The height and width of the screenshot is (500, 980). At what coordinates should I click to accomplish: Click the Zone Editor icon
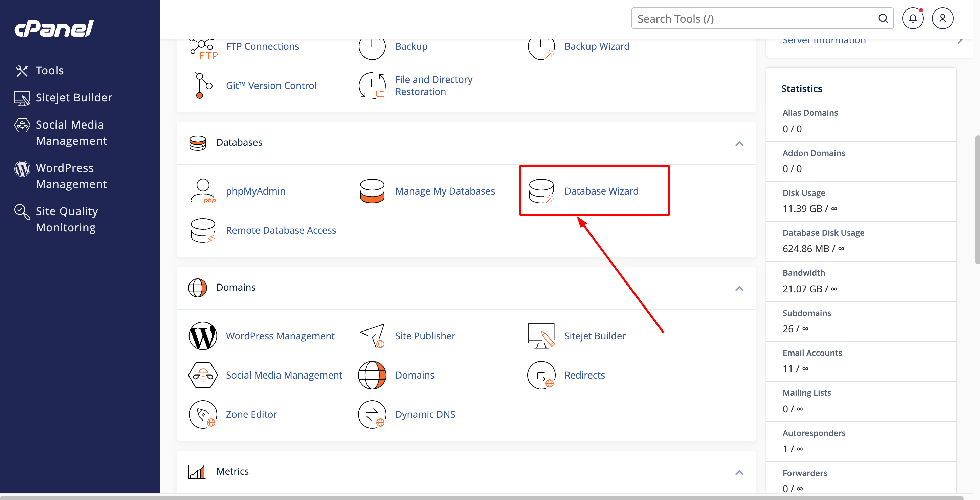203,414
